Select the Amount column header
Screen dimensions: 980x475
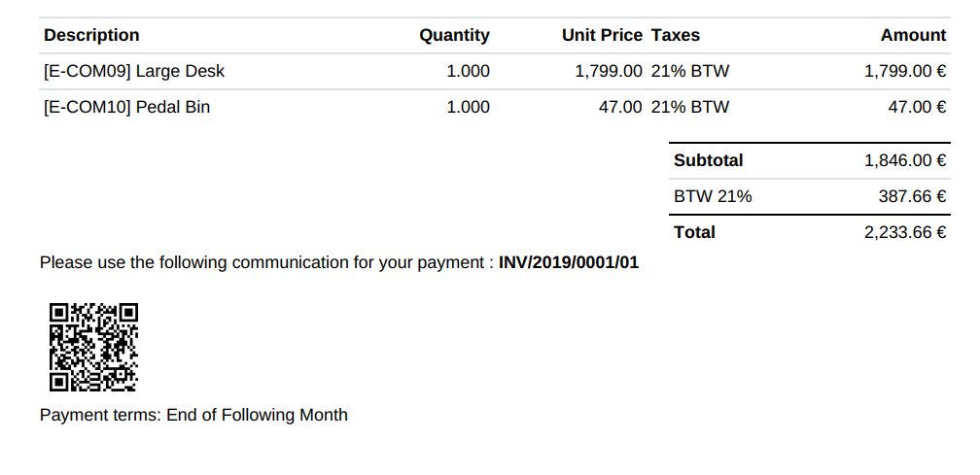tap(913, 35)
